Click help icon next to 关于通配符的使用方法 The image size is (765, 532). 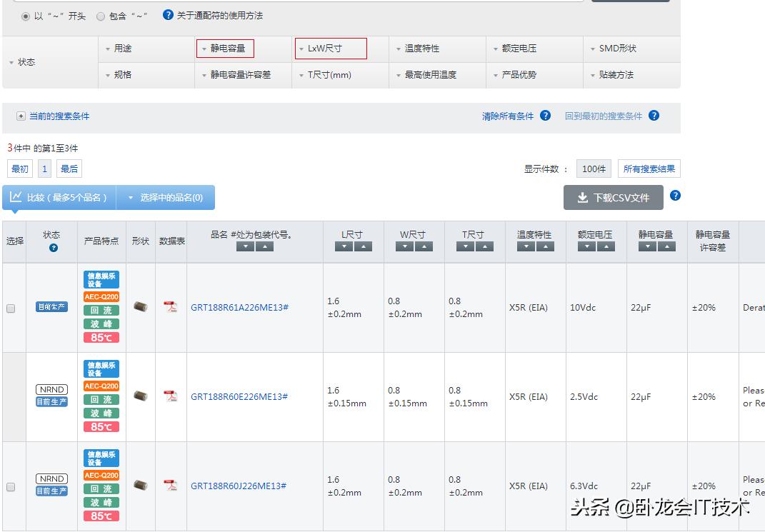168,15
